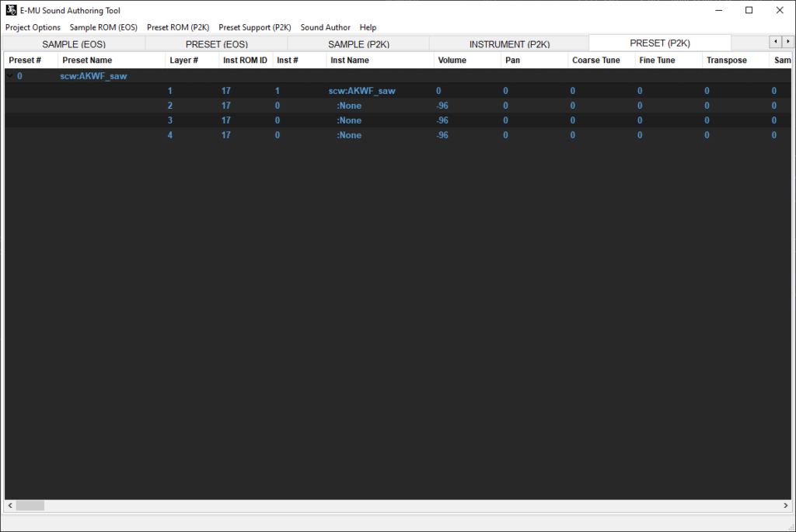Click the Inst Name column header
This screenshot has width=796, height=532.
point(380,61)
